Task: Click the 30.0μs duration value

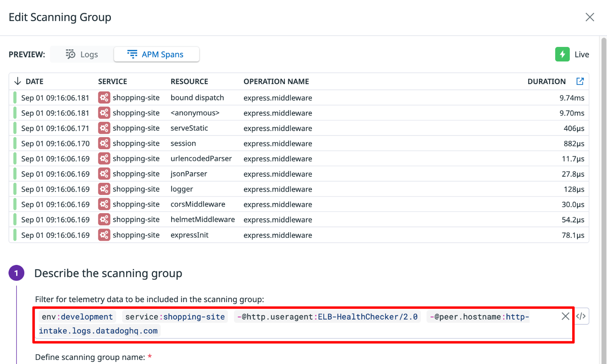Action: click(573, 204)
